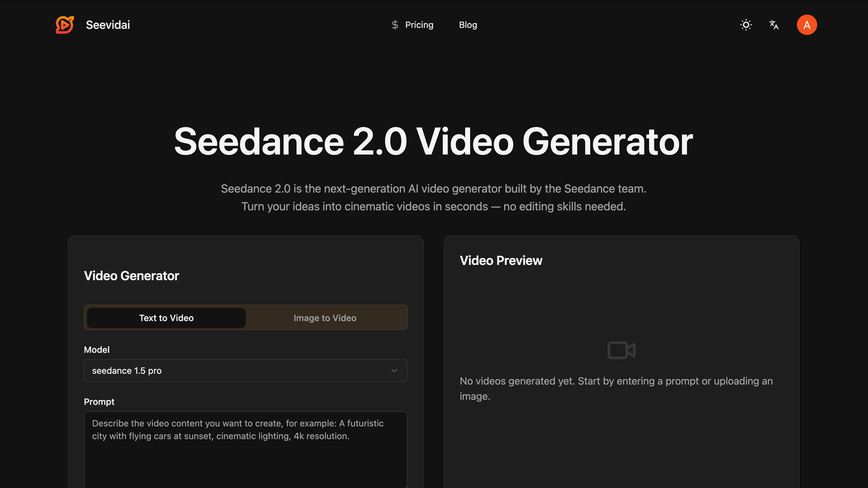This screenshot has width=868, height=488.
Task: Click the Seevidai logo icon
Action: point(65,25)
